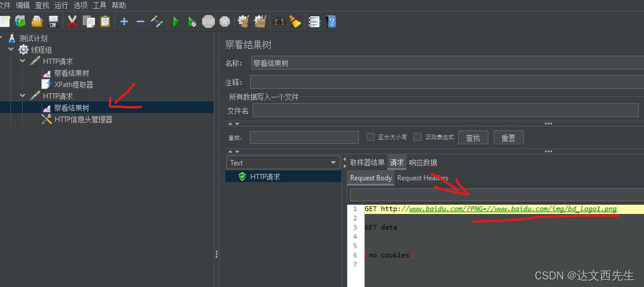The image size is (644, 287).
Task: Click the 重置 reset button
Action: (509, 138)
